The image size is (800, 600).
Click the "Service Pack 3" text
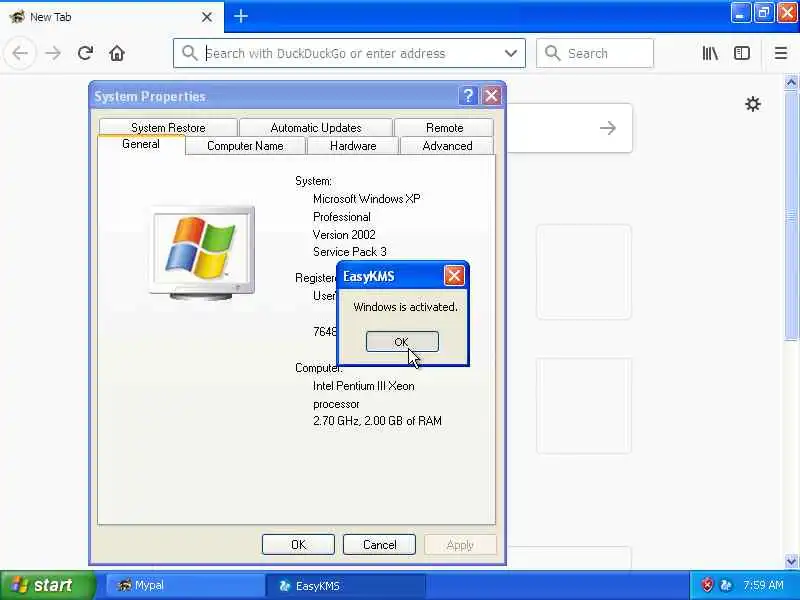coord(349,252)
